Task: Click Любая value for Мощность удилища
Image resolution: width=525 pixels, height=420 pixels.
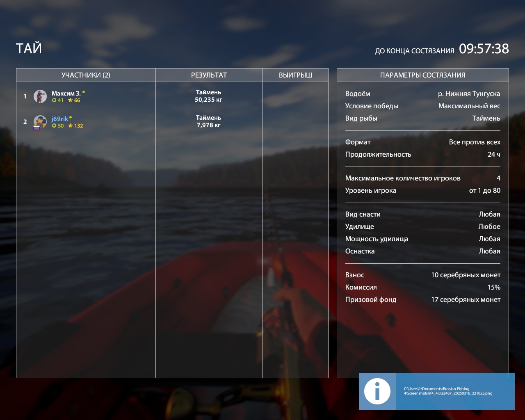Action: coord(489,239)
